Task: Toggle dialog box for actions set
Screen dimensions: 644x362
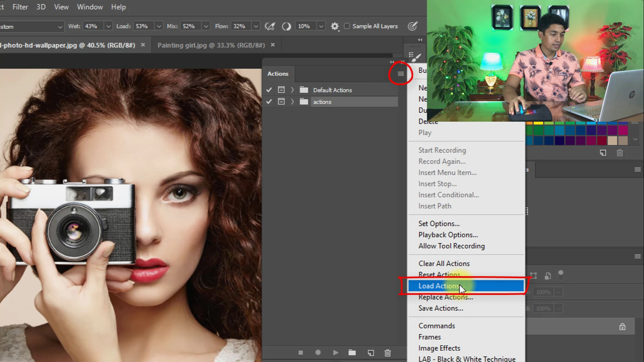Action: click(x=281, y=102)
